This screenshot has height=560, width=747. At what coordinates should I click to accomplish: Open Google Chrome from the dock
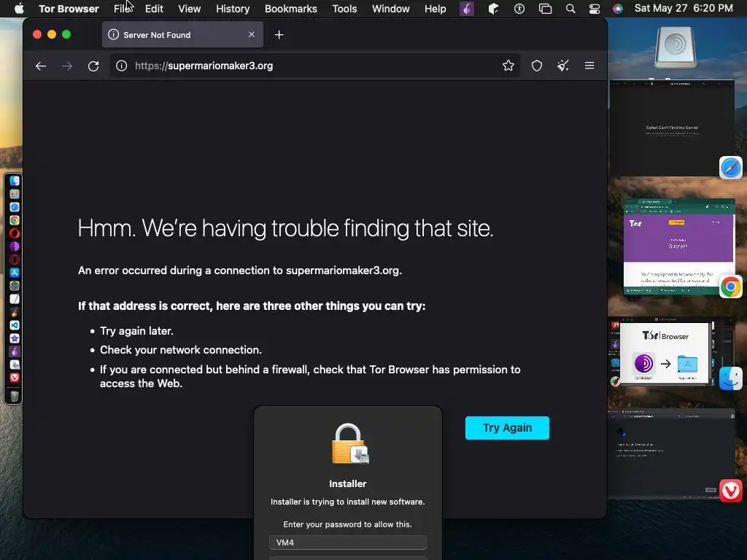pos(15,220)
